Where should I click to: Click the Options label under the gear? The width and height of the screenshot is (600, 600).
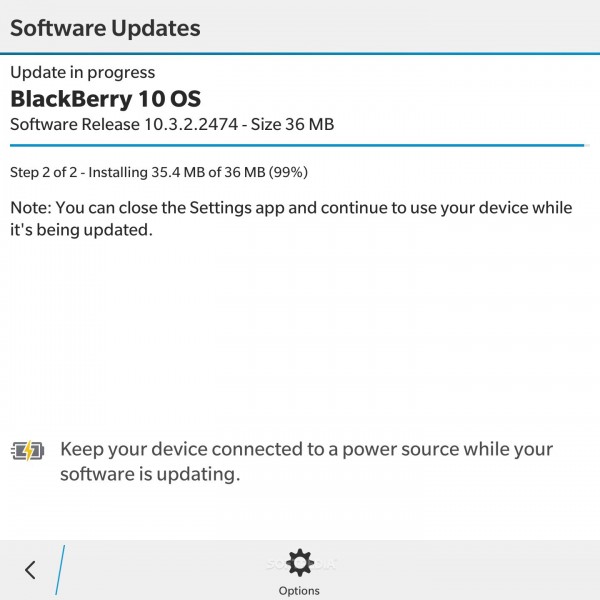tap(299, 590)
